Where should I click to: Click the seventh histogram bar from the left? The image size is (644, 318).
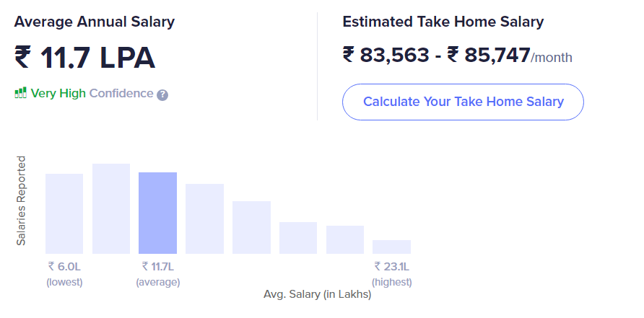pos(345,239)
